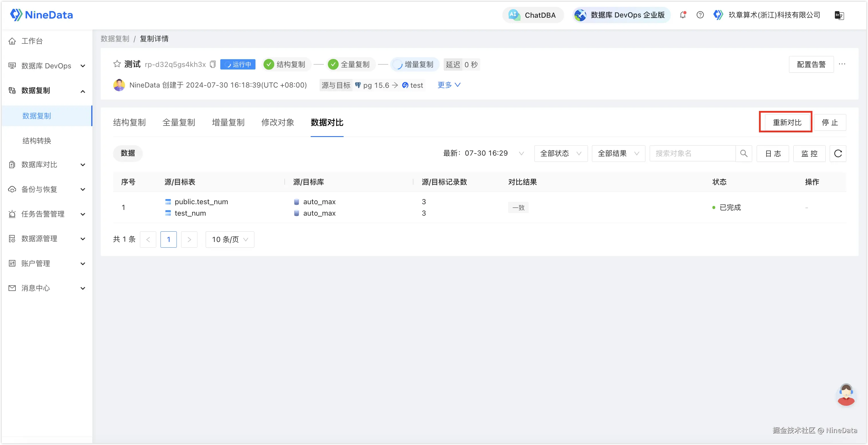Open the notification bell

coord(683,15)
